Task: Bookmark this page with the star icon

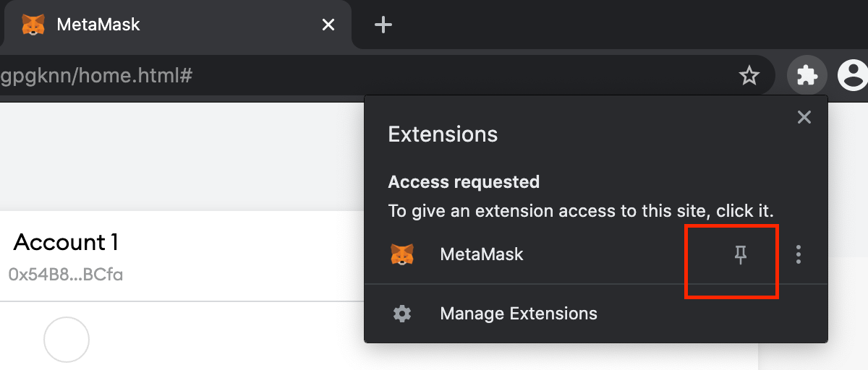Action: pos(749,75)
